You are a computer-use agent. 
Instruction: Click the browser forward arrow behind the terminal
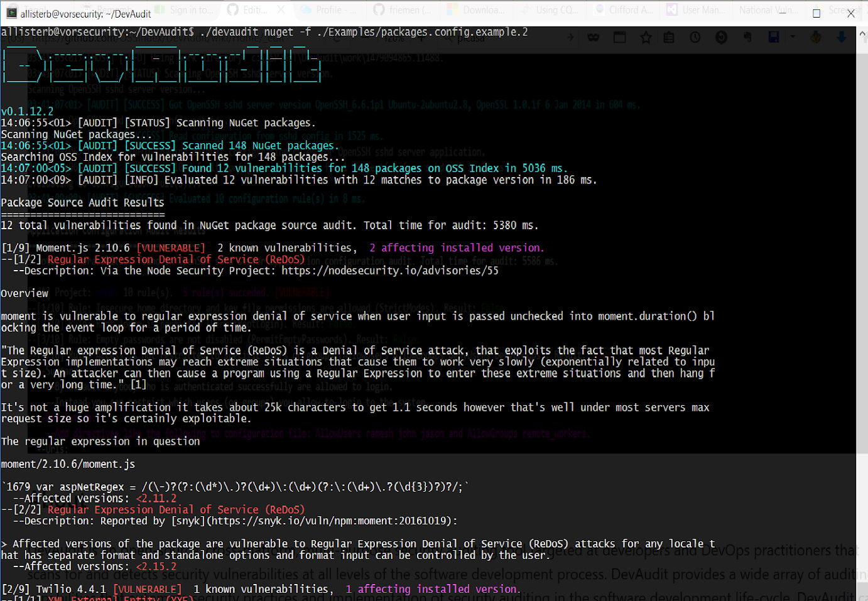tap(570, 38)
